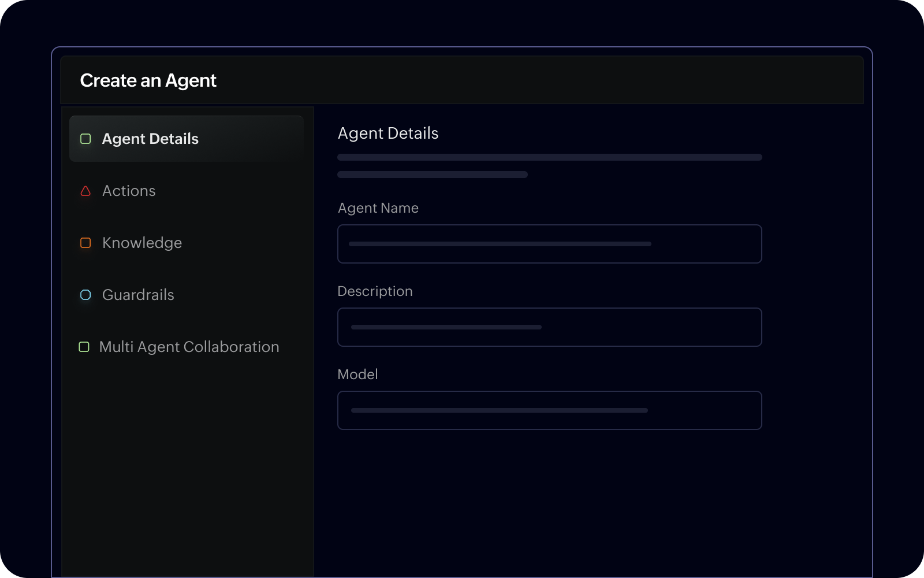Image resolution: width=924 pixels, height=578 pixels.
Task: Focus the Agent Name input field
Action: click(x=550, y=244)
